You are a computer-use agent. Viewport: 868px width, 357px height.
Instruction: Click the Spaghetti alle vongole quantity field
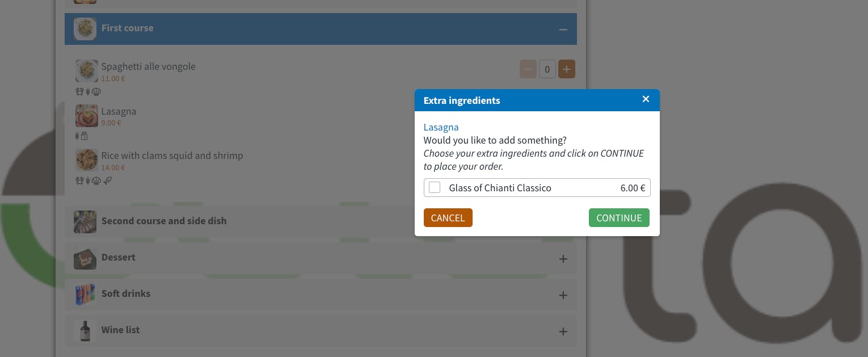[547, 69]
